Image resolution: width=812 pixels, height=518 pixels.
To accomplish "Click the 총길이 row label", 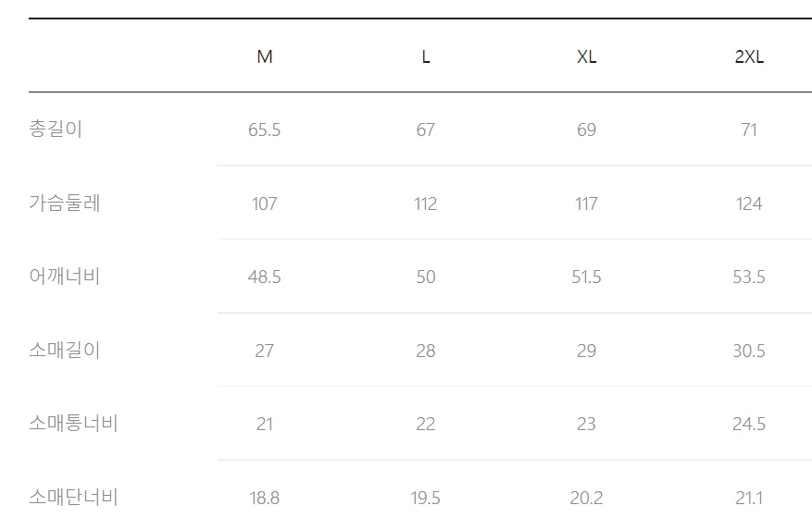I will (x=56, y=129).
